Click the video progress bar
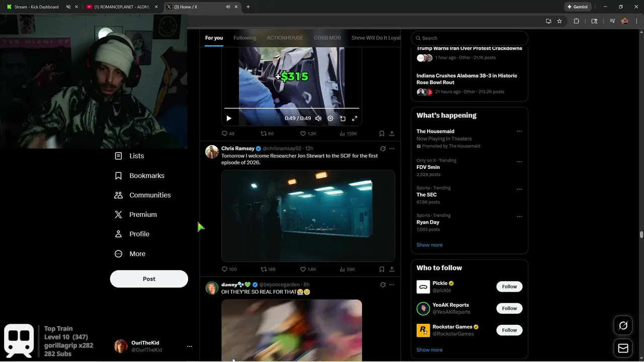This screenshot has height=362, width=644. (292, 108)
